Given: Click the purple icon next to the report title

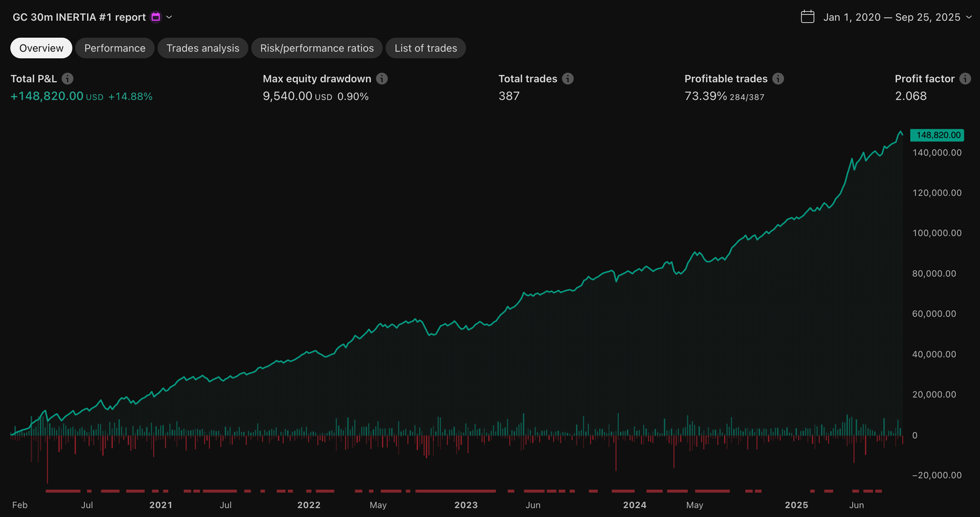Looking at the screenshot, I should pyautogui.click(x=155, y=17).
